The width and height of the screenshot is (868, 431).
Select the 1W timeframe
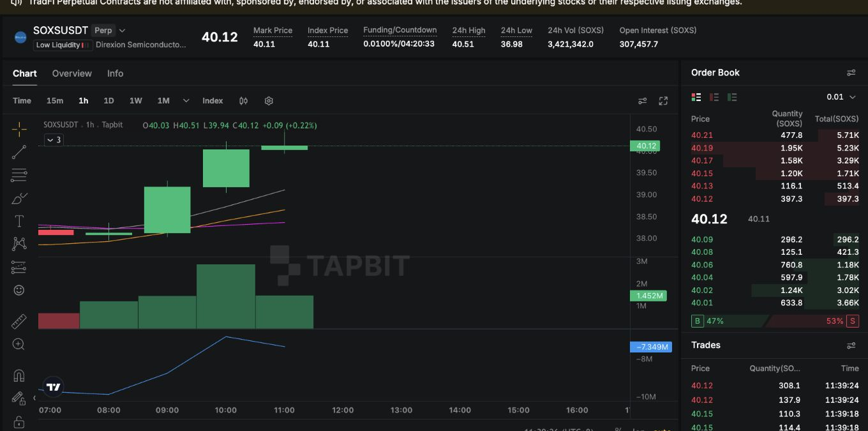click(135, 101)
